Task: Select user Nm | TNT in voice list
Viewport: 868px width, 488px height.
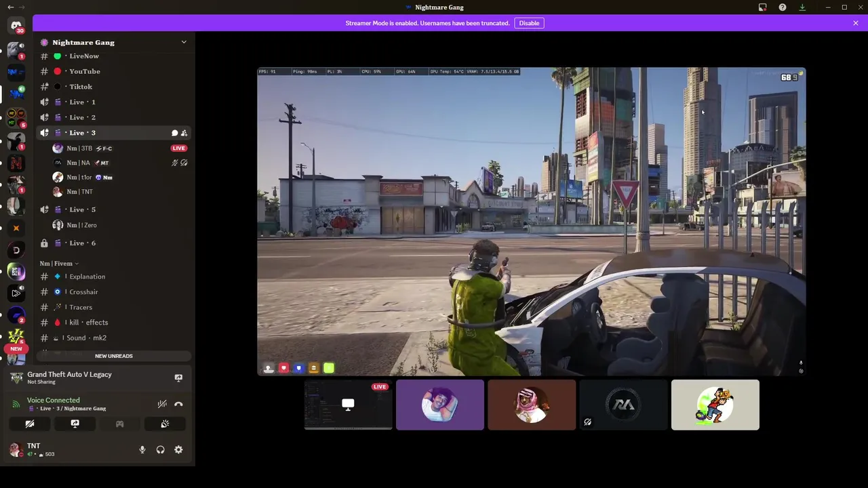Action: [x=120, y=192]
